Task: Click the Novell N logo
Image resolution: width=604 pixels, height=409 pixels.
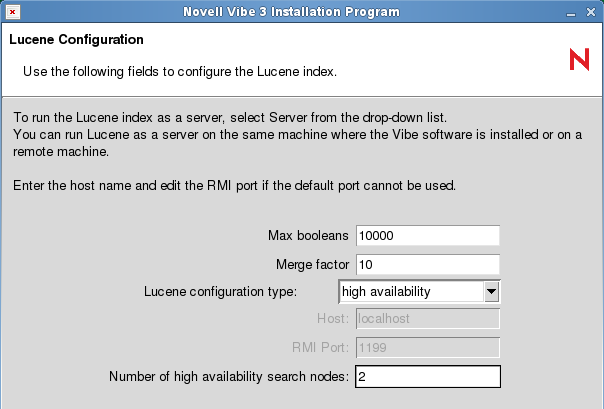Action: click(579, 60)
